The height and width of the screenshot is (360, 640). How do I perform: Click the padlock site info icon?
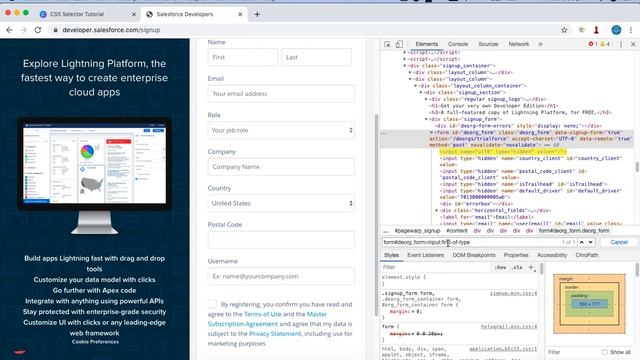56,30
